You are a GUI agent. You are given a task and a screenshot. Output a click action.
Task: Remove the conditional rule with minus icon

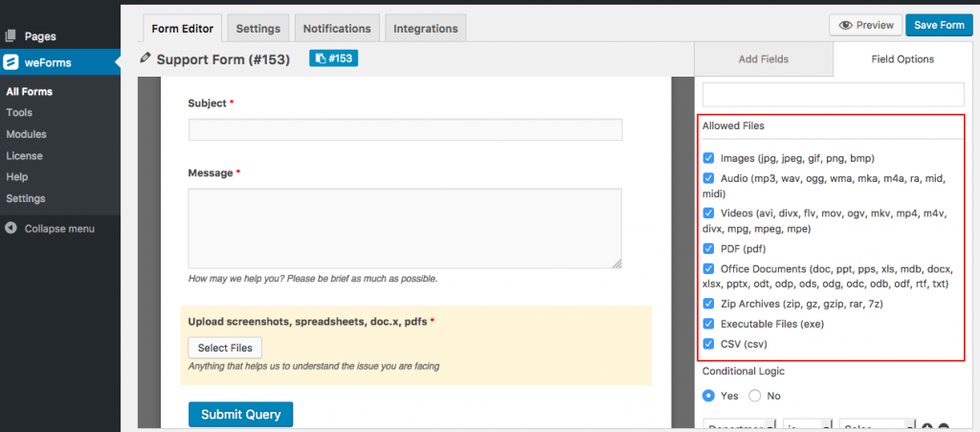pos(944,426)
